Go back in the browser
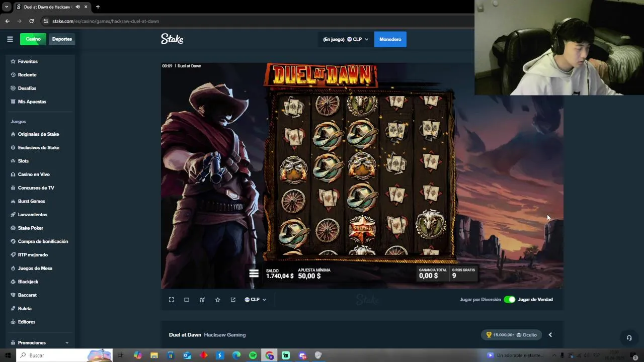The height and width of the screenshot is (362, 644). pos(7,21)
